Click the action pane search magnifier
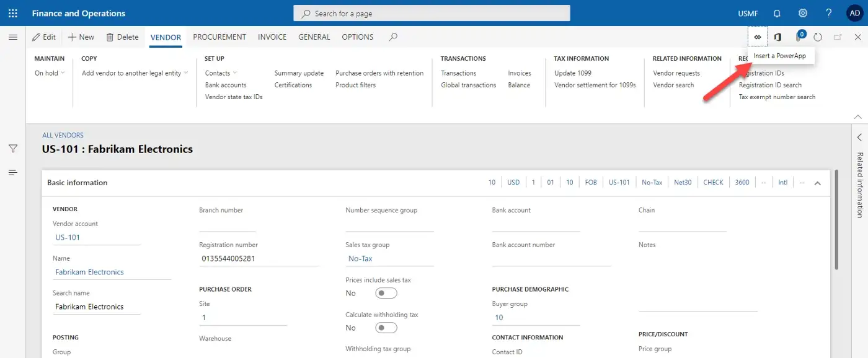 pos(393,37)
